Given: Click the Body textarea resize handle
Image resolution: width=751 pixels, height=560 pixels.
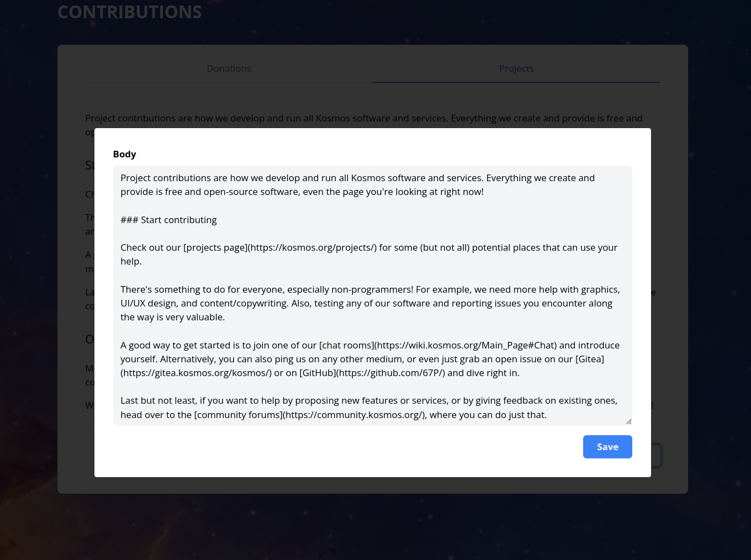Looking at the screenshot, I should pos(628,421).
